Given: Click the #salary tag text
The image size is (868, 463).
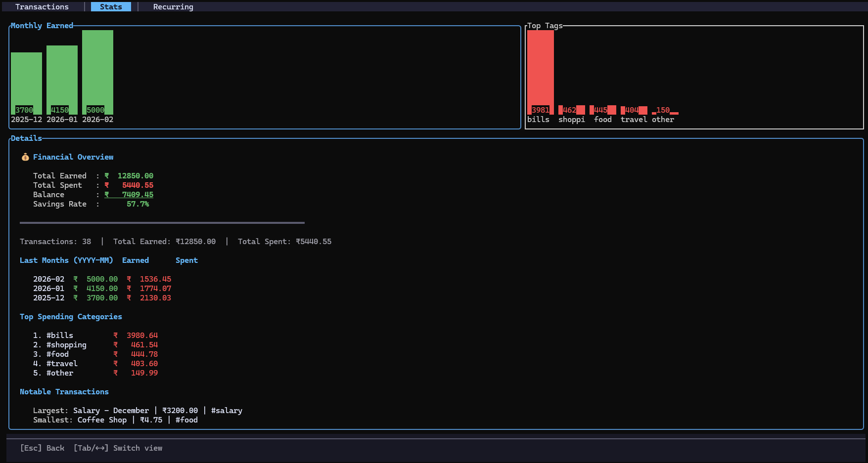Looking at the screenshot, I should [227, 411].
